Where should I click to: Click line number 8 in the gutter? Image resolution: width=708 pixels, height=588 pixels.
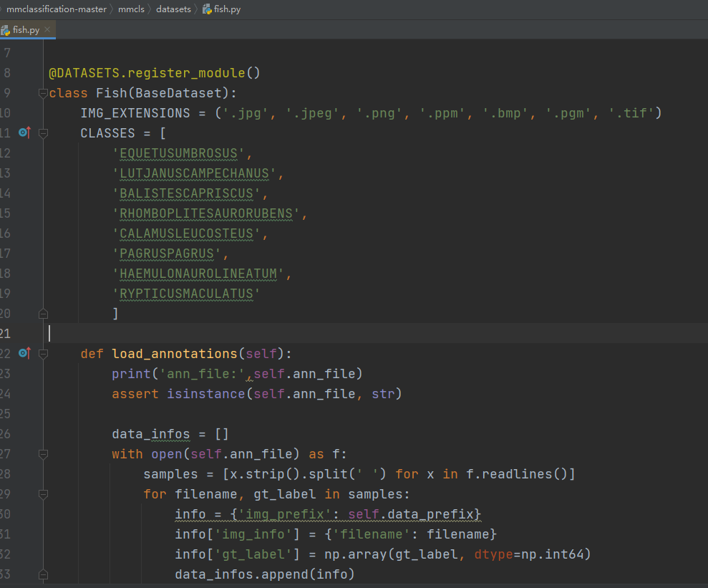click(6, 73)
